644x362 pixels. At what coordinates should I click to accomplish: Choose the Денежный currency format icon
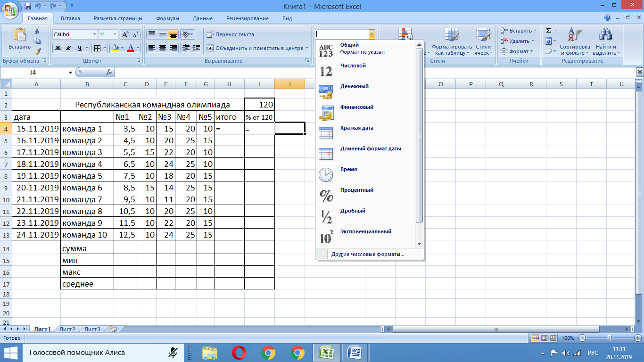(x=326, y=91)
